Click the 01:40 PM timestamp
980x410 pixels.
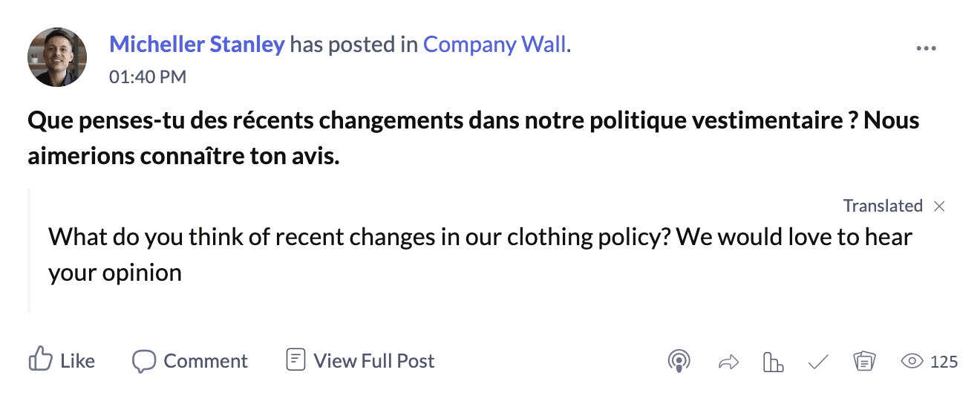[148, 77]
